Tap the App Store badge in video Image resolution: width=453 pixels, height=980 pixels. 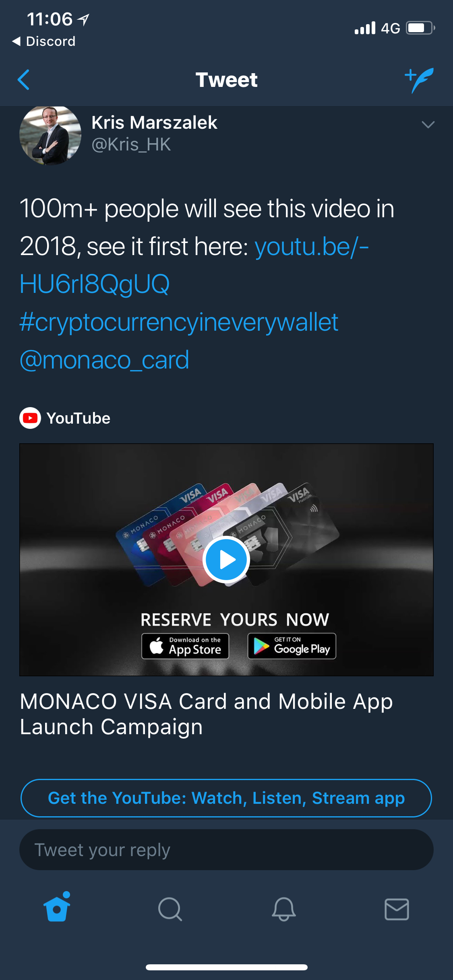pos(185,646)
